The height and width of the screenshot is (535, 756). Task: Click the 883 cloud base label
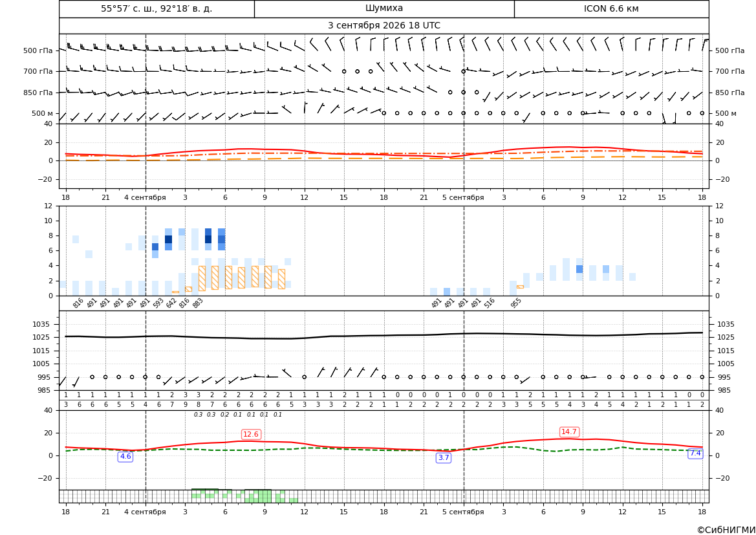click(198, 303)
